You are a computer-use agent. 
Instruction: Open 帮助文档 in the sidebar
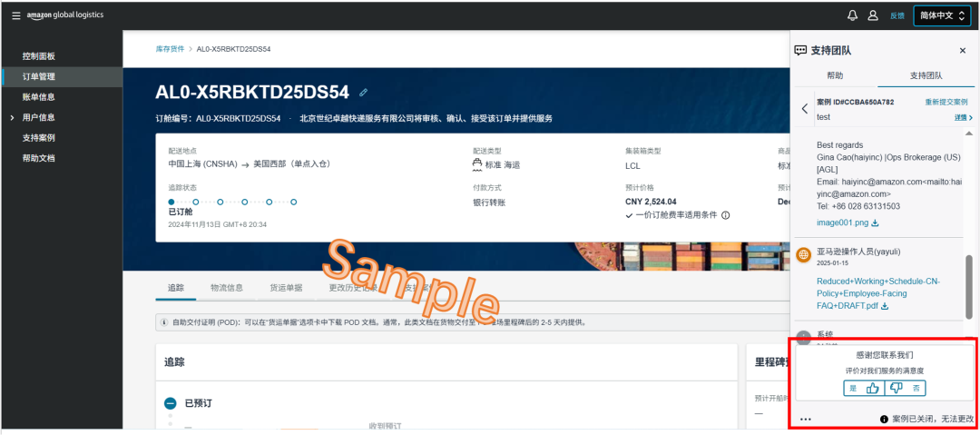coord(39,158)
